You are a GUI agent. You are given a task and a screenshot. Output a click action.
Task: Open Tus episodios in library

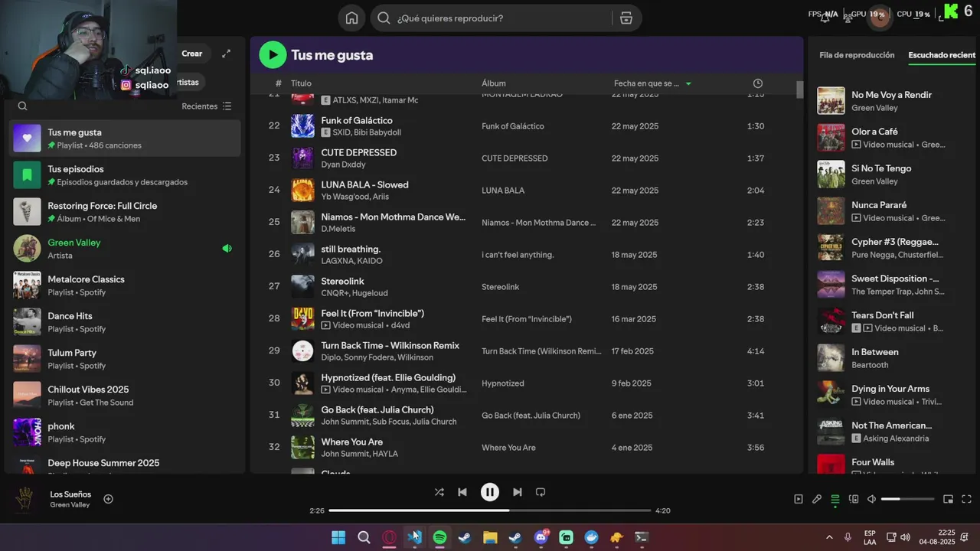[x=125, y=175]
